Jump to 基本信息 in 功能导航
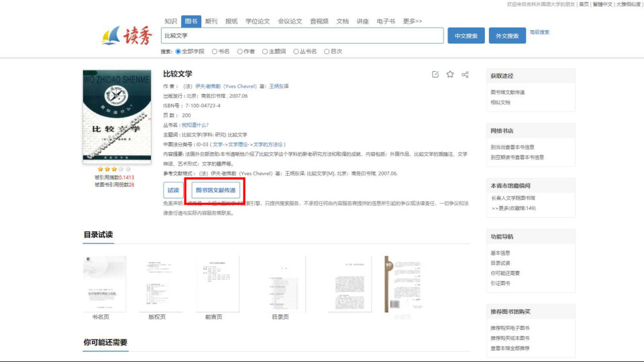 [500, 253]
